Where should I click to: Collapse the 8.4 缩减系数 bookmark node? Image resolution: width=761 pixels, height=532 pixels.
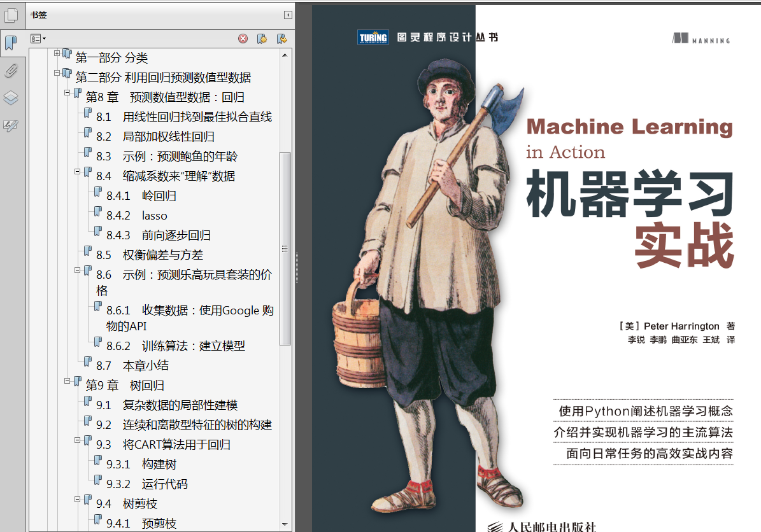[x=77, y=172]
